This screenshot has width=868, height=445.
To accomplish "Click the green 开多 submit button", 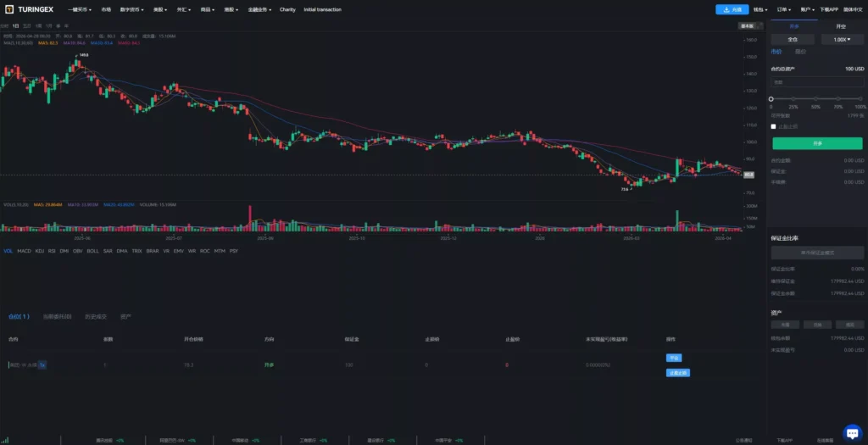I will click(x=817, y=143).
